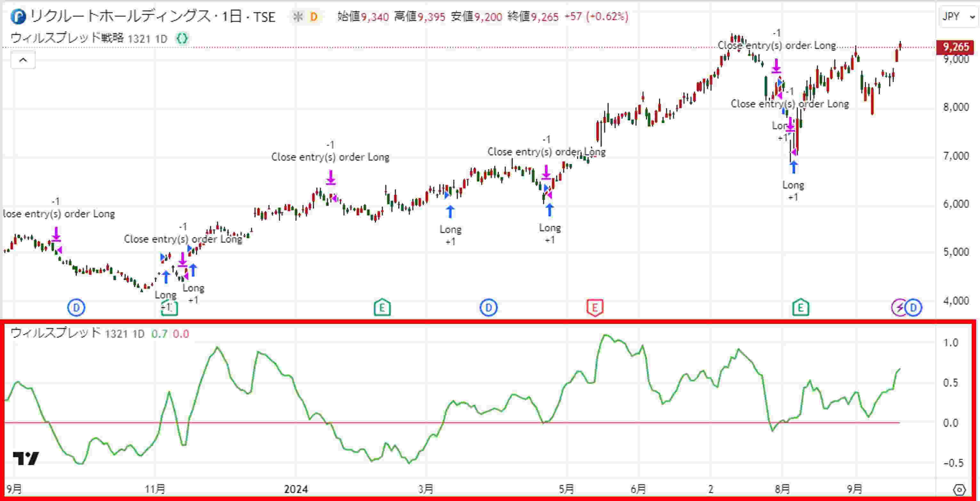Click the 7,000 price scale label
The image size is (980, 501).
(956, 156)
